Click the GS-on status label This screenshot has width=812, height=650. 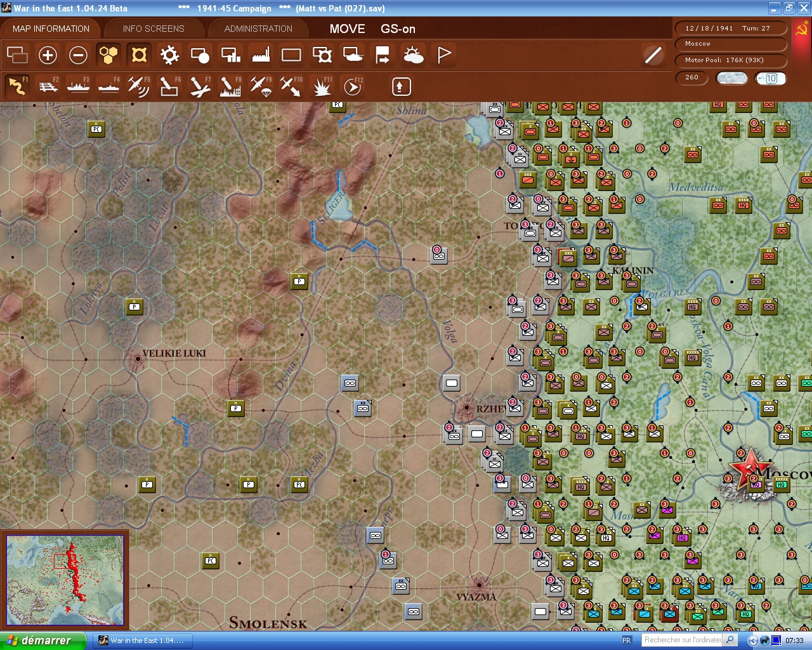398,29
